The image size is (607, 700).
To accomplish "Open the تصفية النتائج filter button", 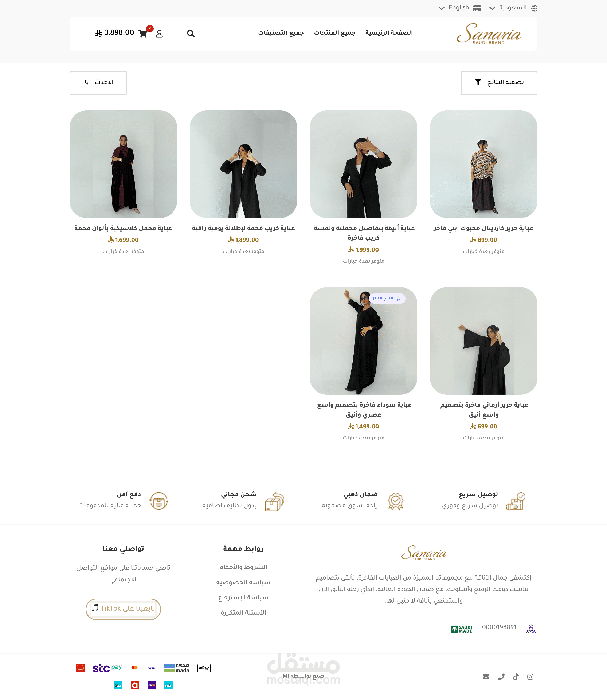I will tap(499, 83).
